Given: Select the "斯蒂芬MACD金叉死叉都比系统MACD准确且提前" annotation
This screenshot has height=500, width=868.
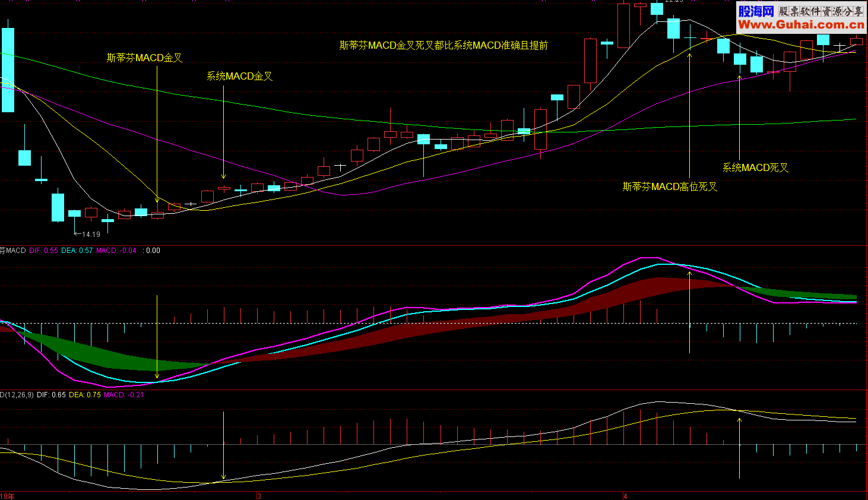Looking at the screenshot, I should (443, 45).
